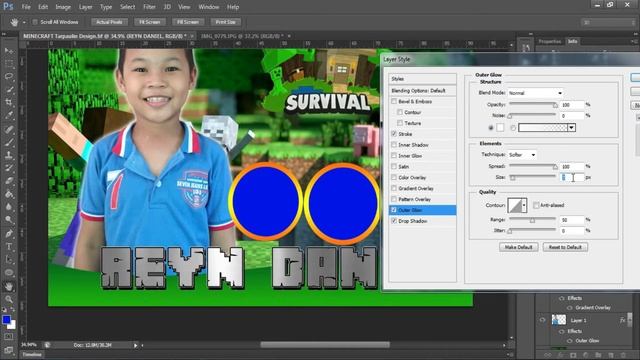Screen dimensions: 640x360
Task: Open the Hand tool preset dropdown
Action: pyautogui.click(x=24, y=22)
